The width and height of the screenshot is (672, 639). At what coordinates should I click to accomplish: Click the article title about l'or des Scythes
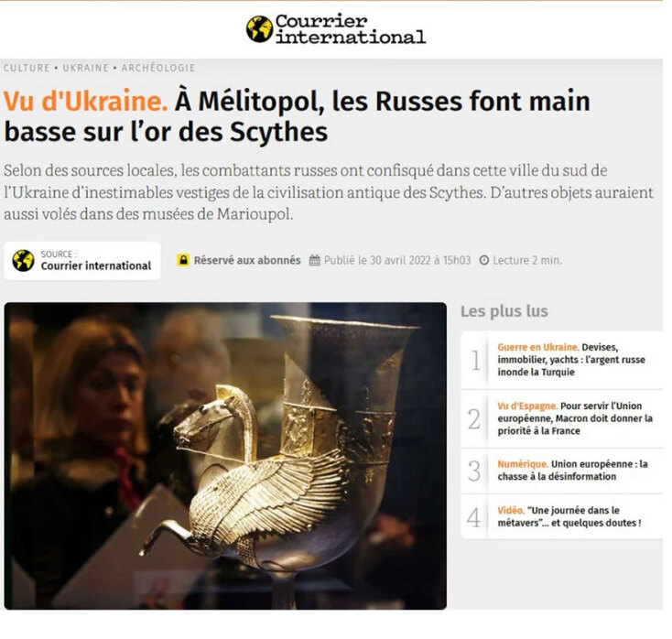(297, 116)
